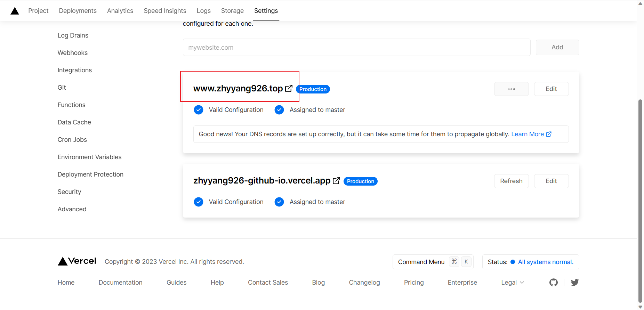644x310 pixels.
Task: Open Help footer link
Action: tap(217, 283)
